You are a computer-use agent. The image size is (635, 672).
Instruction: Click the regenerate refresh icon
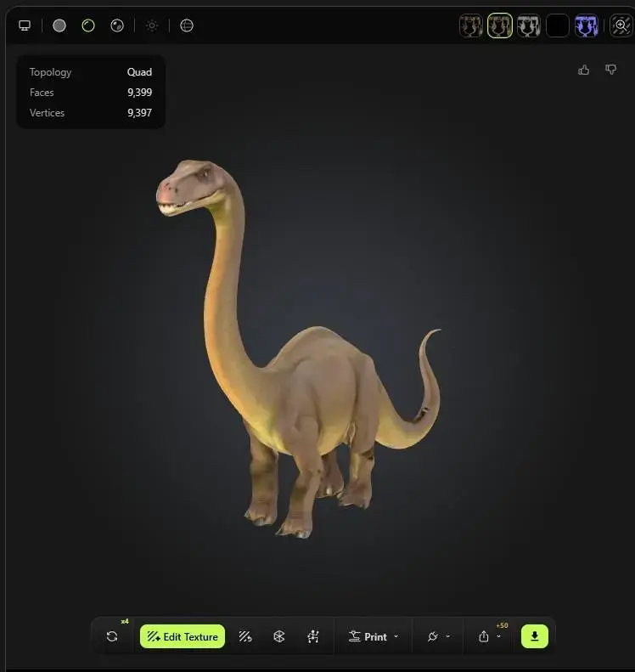112,636
